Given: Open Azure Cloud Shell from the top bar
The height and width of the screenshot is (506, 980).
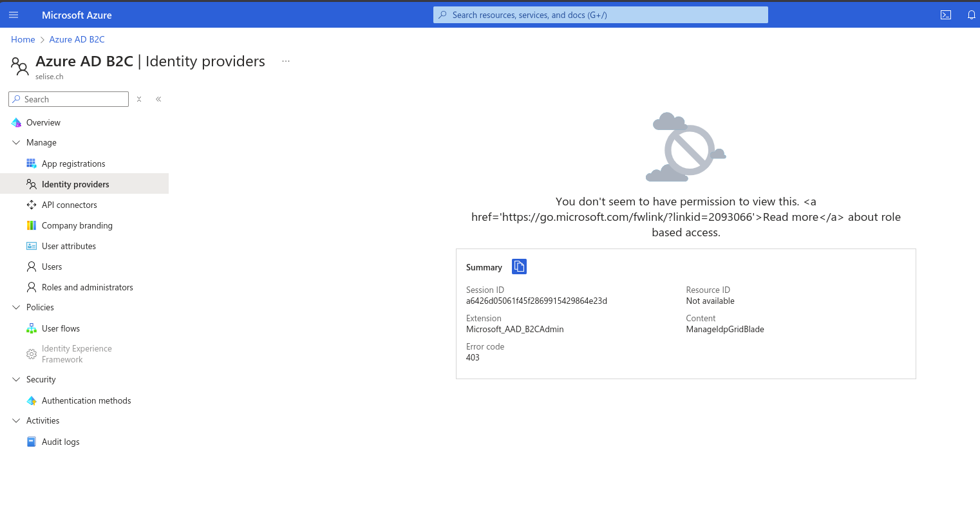Looking at the screenshot, I should point(946,14).
